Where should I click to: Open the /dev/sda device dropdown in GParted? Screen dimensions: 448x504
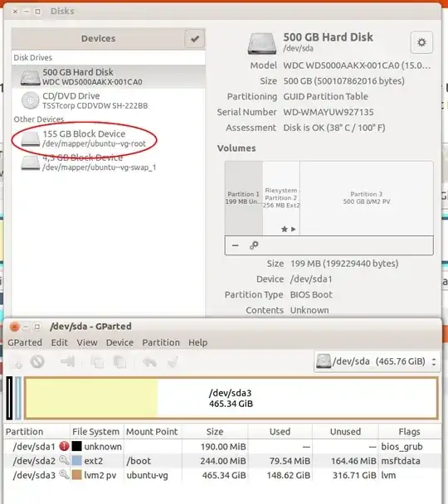pyautogui.click(x=377, y=361)
